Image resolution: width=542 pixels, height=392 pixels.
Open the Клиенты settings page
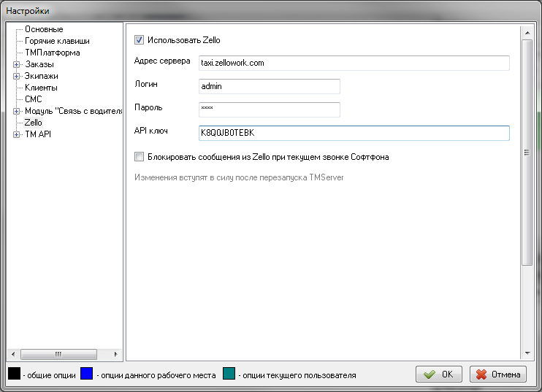(41, 88)
